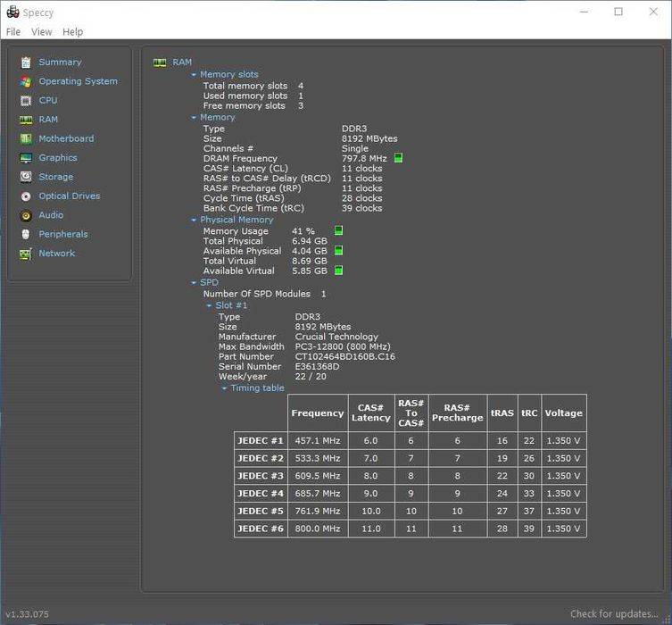This screenshot has width=672, height=625.
Task: Click the CPU chip icon
Action: tap(26, 101)
